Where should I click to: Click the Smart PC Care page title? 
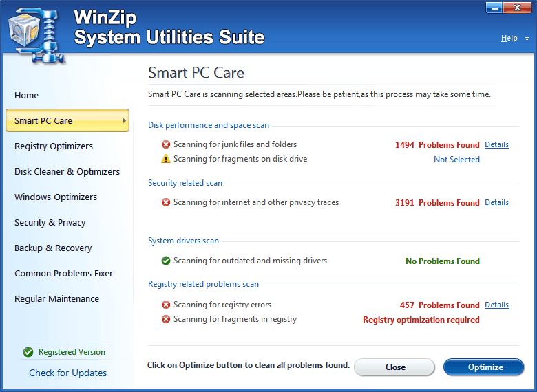tap(196, 73)
